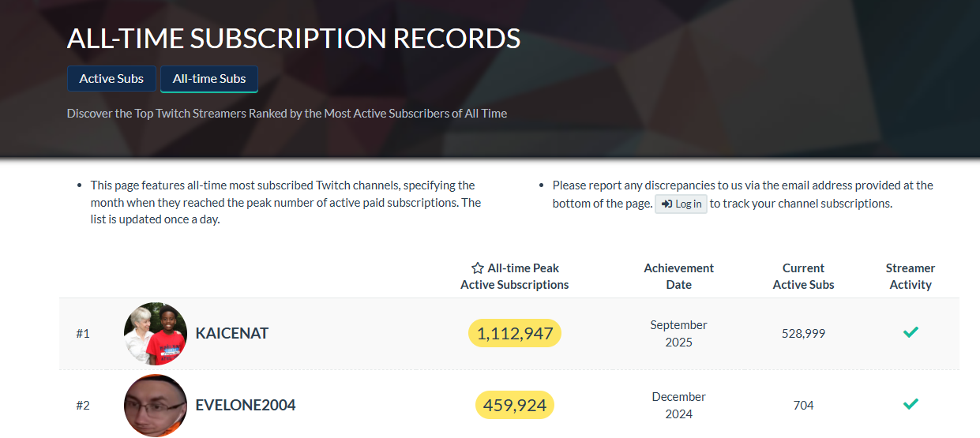
Task: Click the Achievement Date column header
Action: point(678,276)
